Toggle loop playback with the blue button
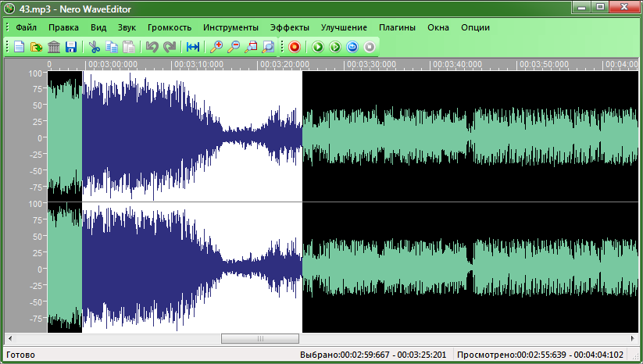The width and height of the screenshot is (643, 364). pos(352,47)
